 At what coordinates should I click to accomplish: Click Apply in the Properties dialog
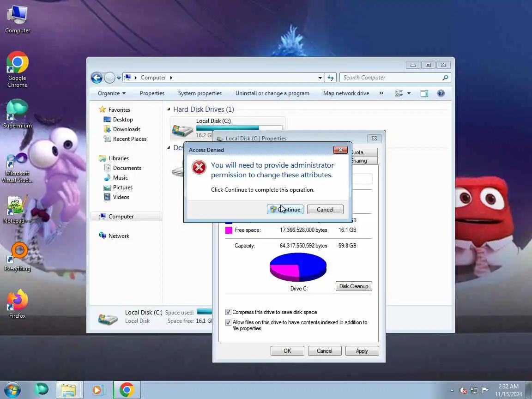point(362,351)
